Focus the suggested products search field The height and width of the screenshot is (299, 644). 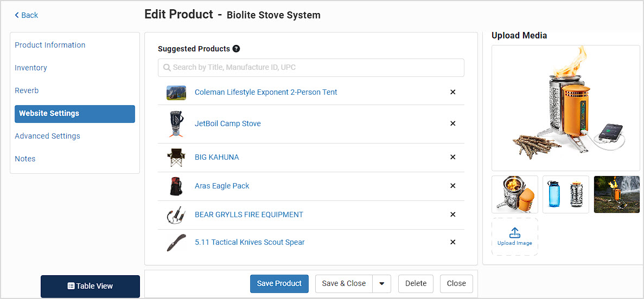click(x=311, y=68)
